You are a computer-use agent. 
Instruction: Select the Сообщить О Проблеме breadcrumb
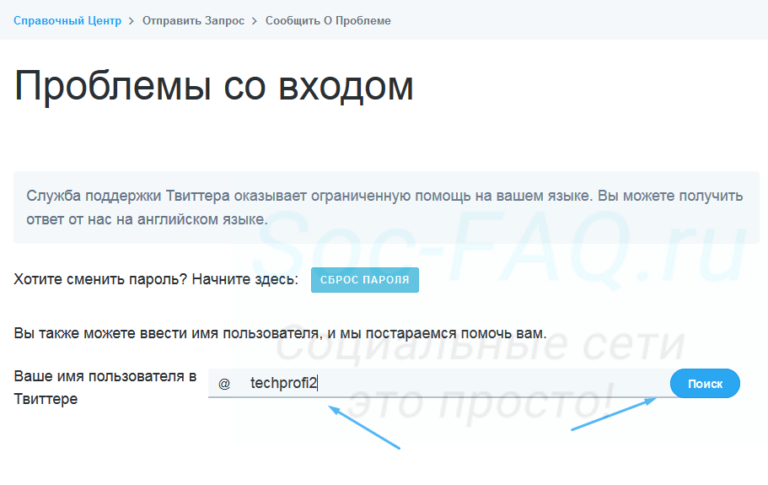tap(328, 21)
